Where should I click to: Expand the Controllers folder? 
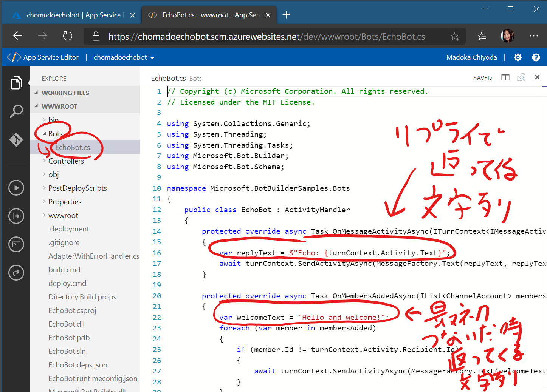tap(66, 161)
